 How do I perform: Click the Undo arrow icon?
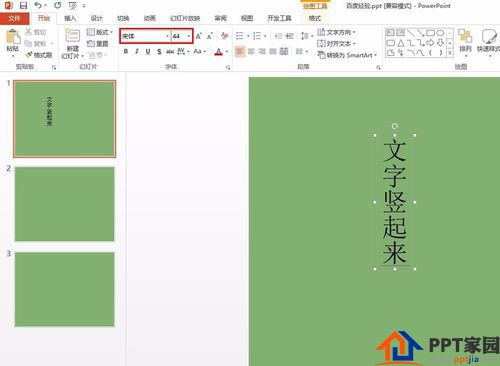pyautogui.click(x=38, y=5)
